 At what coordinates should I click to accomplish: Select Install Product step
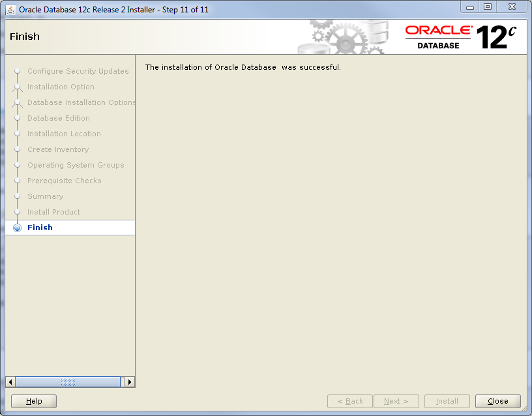(54, 212)
